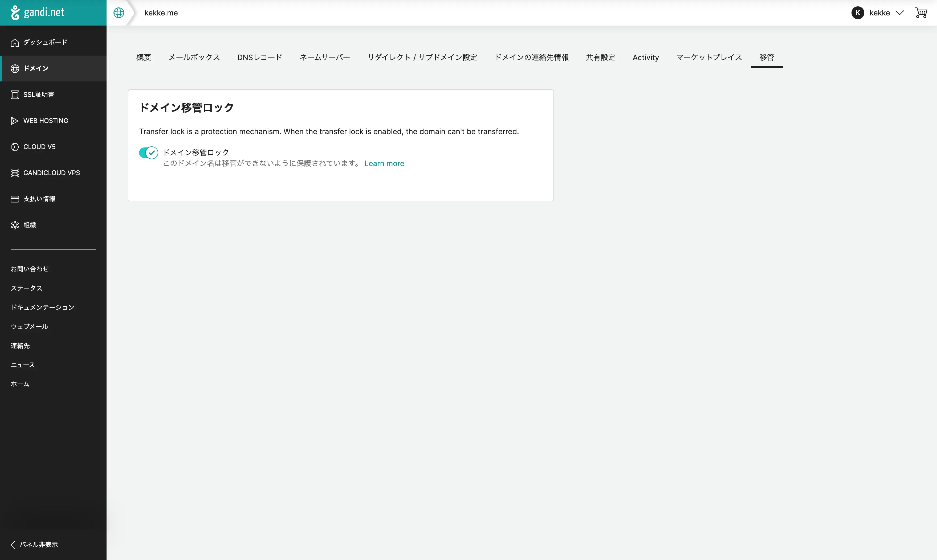This screenshot has width=937, height=560.
Task: Select the 移管 tab
Action: pyautogui.click(x=767, y=57)
